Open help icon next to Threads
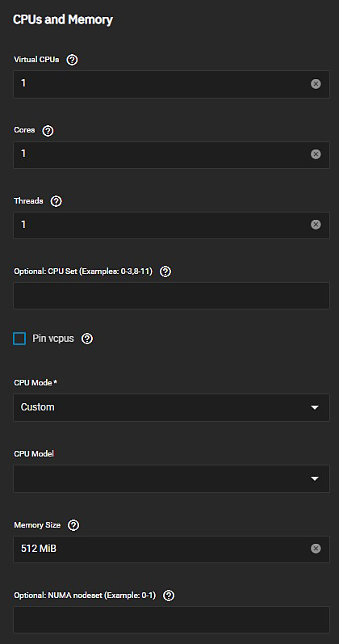Image resolution: width=339 pixels, height=644 pixels. click(56, 201)
